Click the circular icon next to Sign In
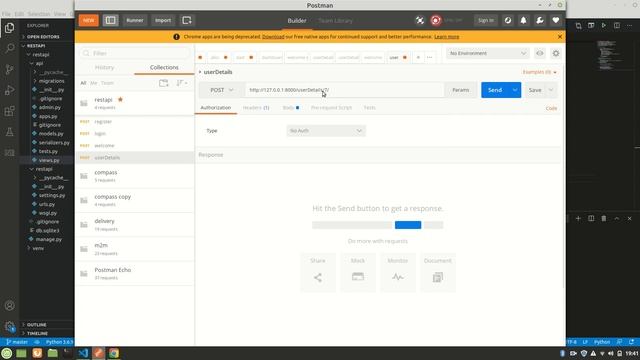640x360 pixels. [x=508, y=20]
